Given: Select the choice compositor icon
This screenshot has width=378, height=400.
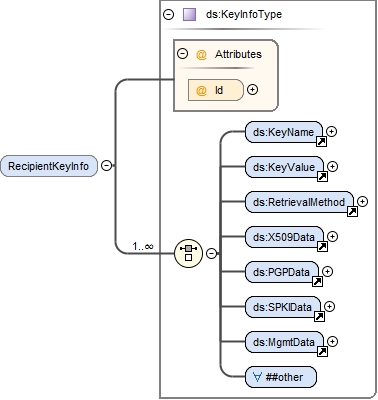Looking at the screenshot, I should (188, 253).
